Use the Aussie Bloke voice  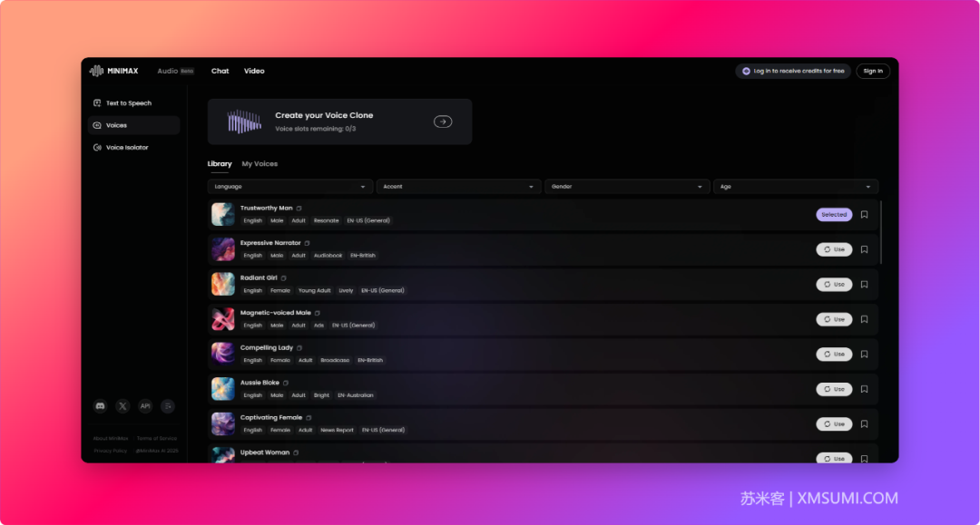click(x=834, y=390)
